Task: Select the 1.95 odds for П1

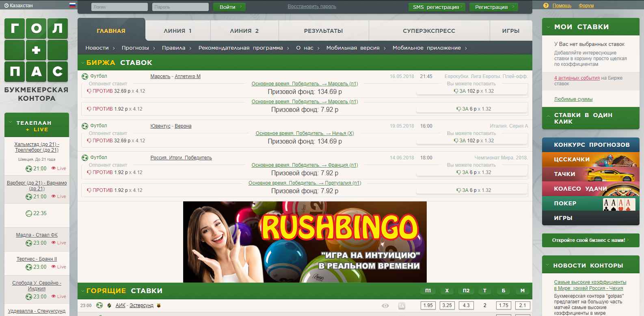Action: click(428, 305)
